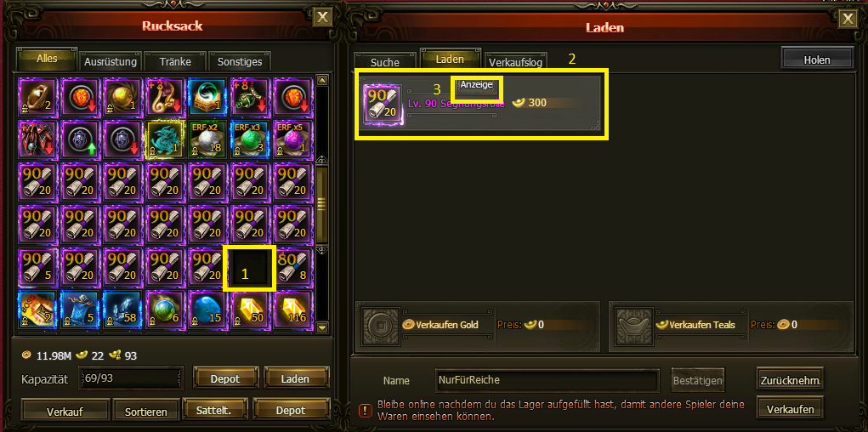The height and width of the screenshot is (432, 868).
Task: Click the Verkaufen Gold coin slot icon
Action: 380,327
